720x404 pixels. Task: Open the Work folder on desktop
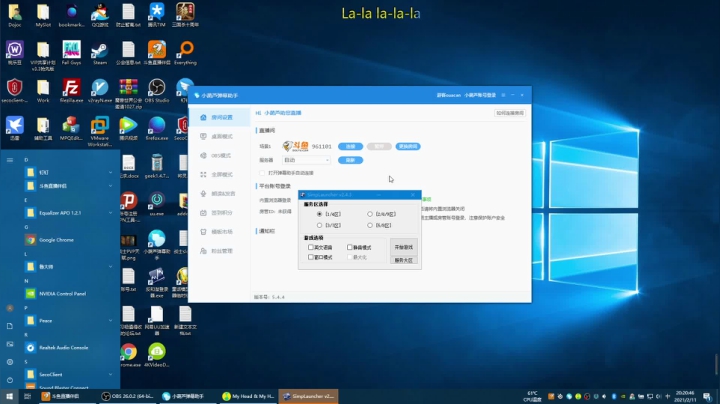click(43, 90)
